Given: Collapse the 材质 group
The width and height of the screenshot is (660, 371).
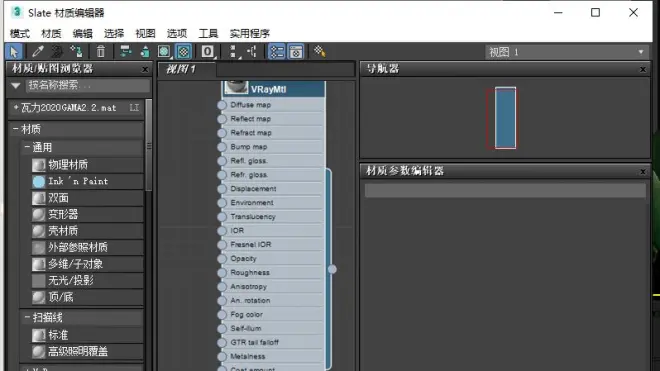Looking at the screenshot, I should click(x=16, y=129).
